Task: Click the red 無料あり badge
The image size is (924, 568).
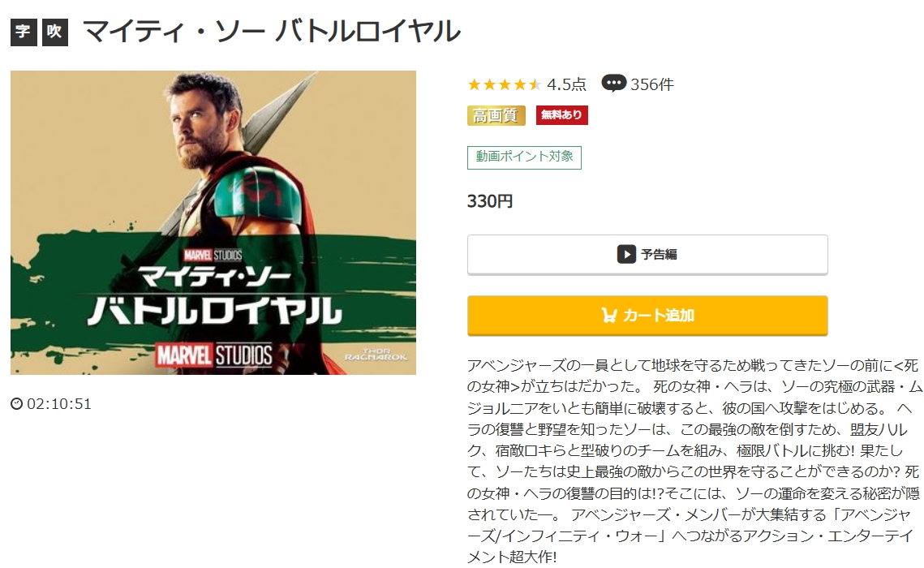Action: click(x=561, y=115)
